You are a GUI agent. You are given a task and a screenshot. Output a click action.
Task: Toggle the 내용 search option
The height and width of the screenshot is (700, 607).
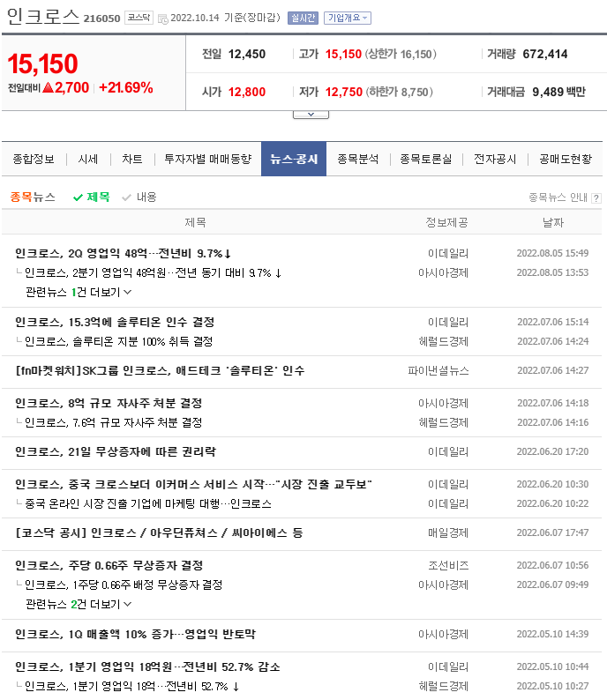[x=139, y=197]
